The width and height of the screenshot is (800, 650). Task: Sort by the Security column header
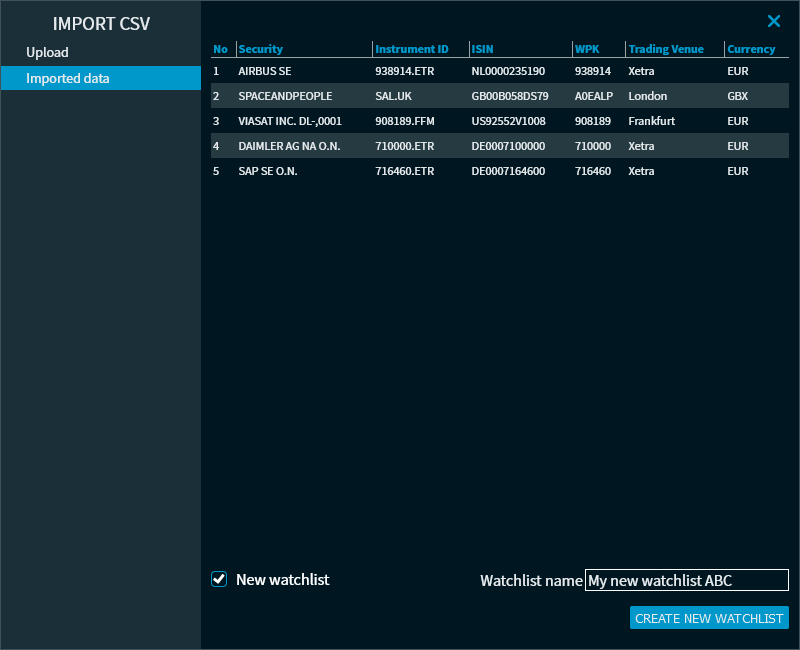[261, 49]
